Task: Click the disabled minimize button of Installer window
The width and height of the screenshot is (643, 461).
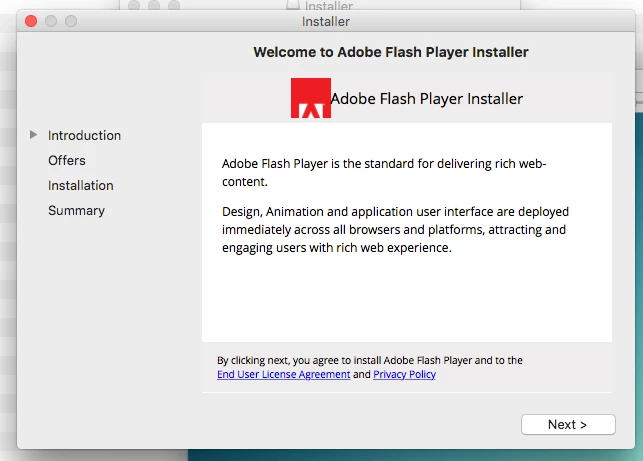Action: coord(51,21)
